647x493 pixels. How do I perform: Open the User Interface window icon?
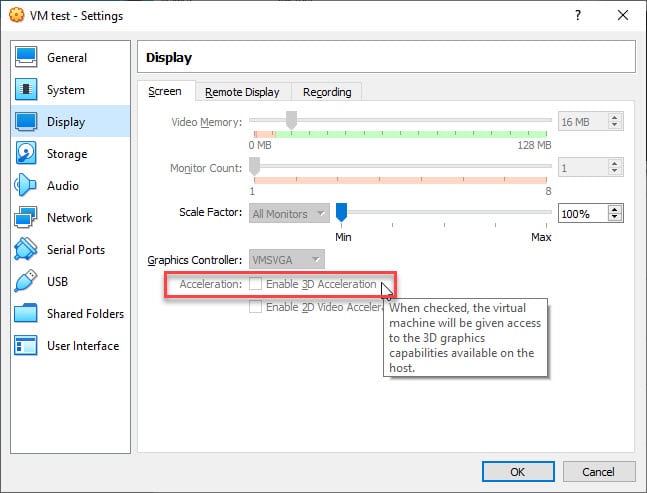tap(26, 345)
